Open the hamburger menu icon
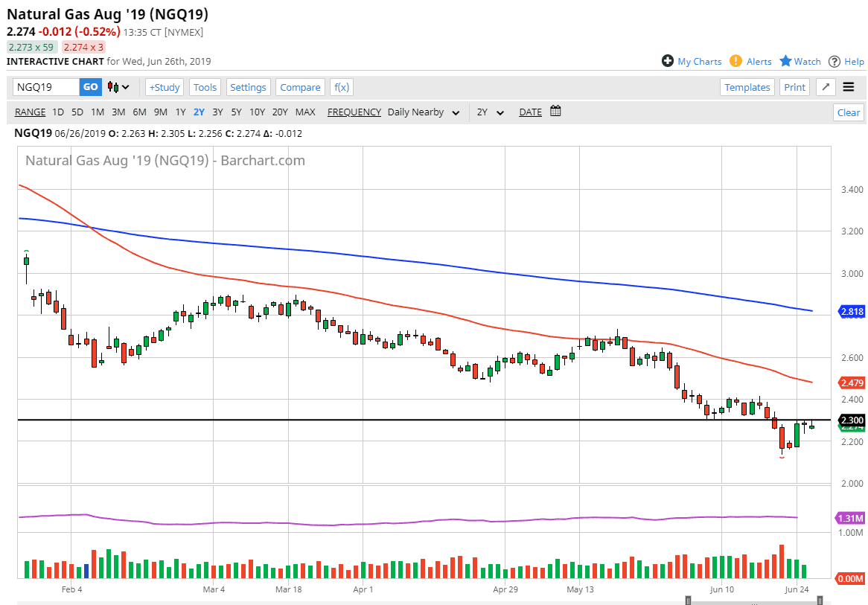The image size is (868, 605). pyautogui.click(x=849, y=87)
